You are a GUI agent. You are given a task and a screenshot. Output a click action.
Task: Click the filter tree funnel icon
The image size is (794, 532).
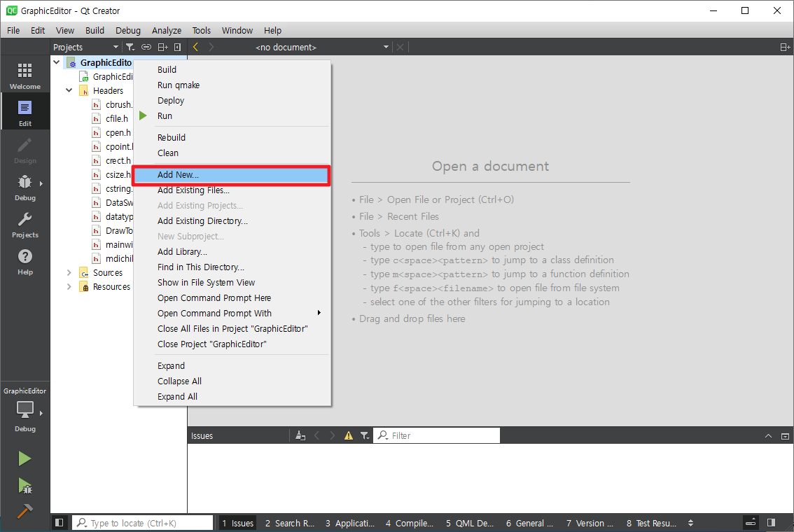coord(130,47)
